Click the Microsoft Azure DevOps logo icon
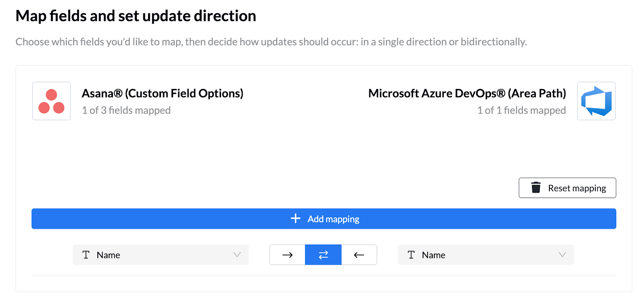 pos(596,101)
